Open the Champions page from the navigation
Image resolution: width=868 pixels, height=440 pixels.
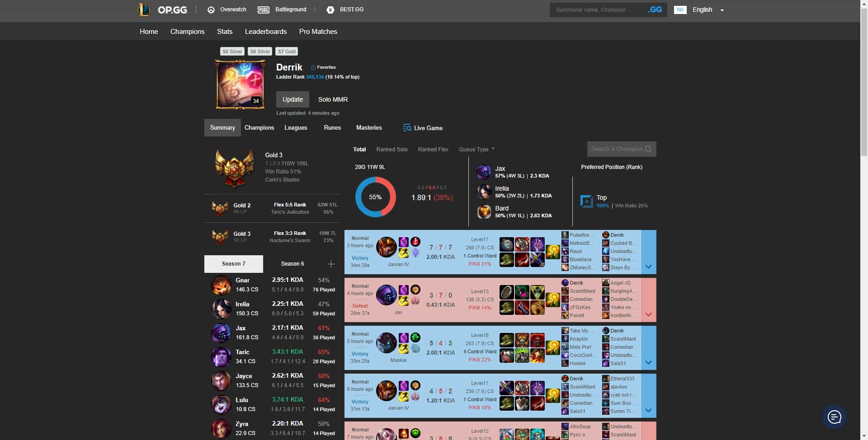187,31
